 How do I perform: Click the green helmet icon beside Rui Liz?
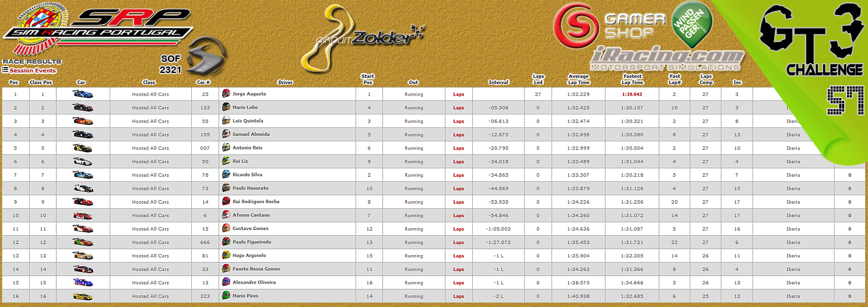[226, 161]
